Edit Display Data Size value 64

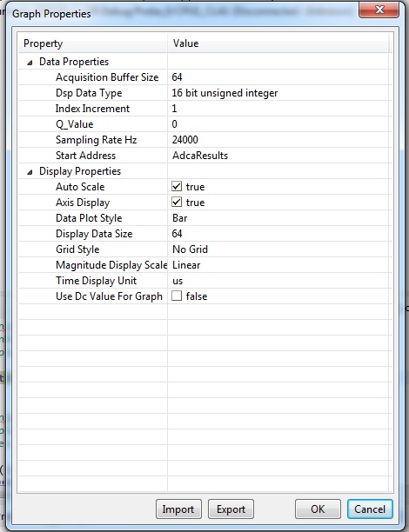tap(279, 234)
